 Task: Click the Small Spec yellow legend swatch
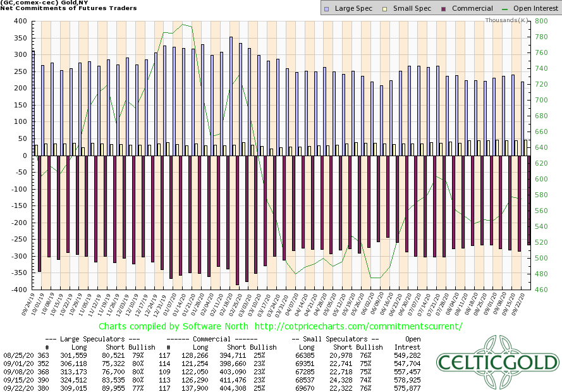point(381,9)
